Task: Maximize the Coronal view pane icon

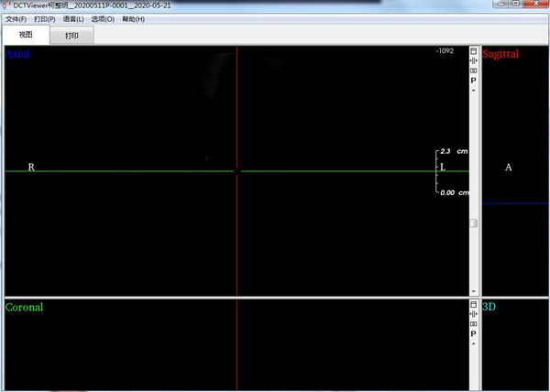Action: (474, 304)
